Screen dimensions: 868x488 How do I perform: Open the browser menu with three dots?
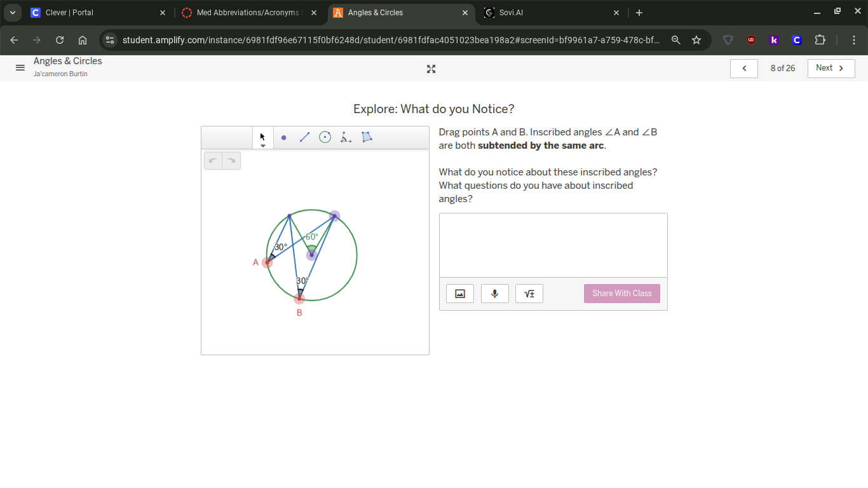[854, 39]
